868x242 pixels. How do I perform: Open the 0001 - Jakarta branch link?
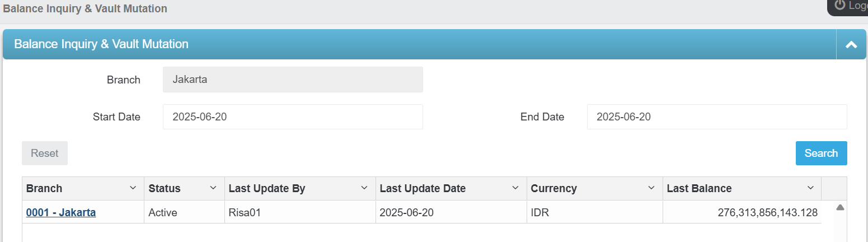[x=61, y=212]
